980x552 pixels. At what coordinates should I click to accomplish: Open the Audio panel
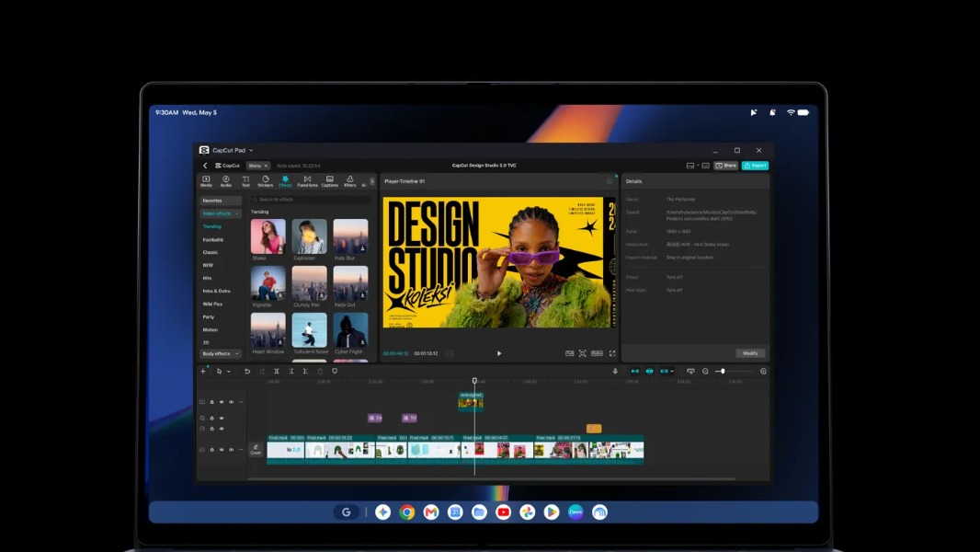click(225, 181)
